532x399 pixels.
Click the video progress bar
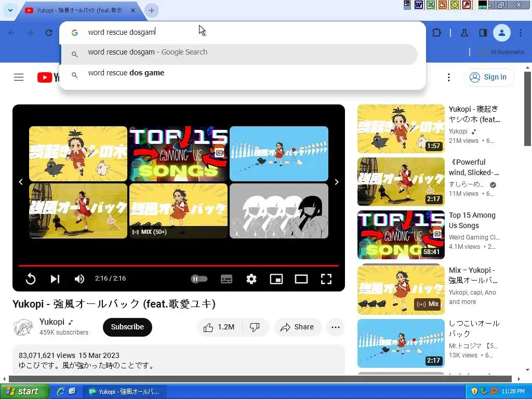179,265
